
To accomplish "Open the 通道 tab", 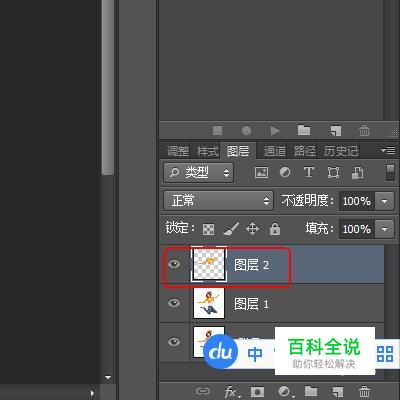I will (275, 151).
